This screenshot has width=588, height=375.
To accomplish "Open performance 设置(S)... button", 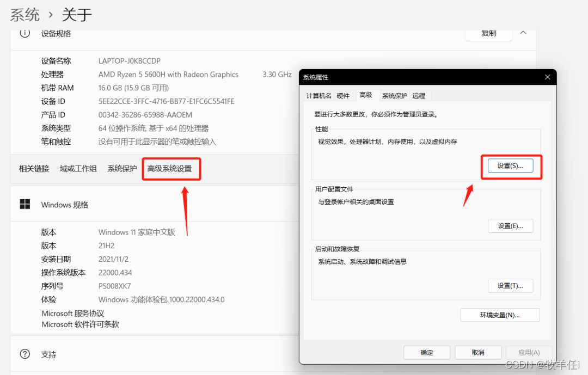I will [x=510, y=166].
